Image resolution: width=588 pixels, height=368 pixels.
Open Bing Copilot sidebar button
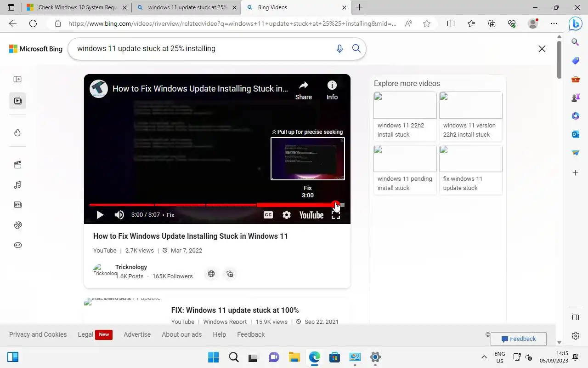[x=575, y=23]
